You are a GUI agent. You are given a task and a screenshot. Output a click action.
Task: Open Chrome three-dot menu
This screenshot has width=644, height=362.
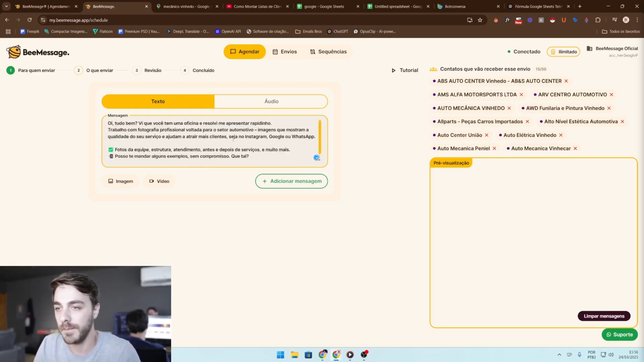(x=637, y=20)
